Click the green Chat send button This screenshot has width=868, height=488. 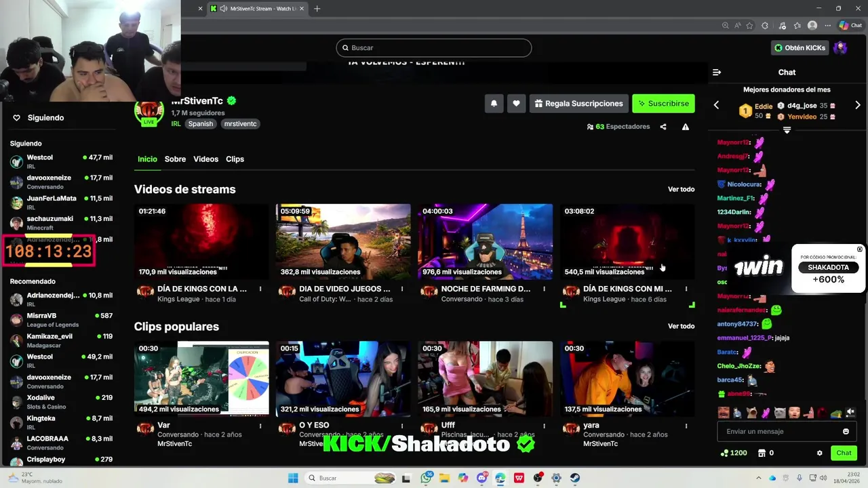coord(844,453)
